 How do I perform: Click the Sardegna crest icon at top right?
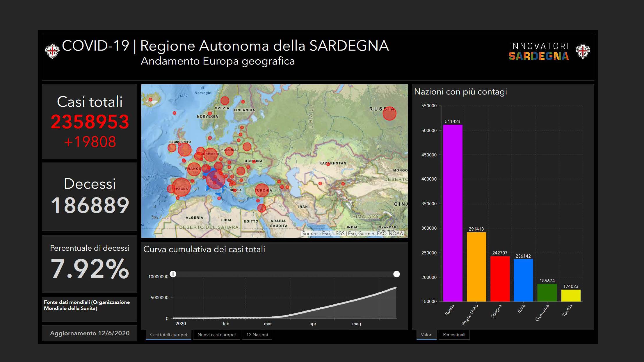[x=583, y=51]
